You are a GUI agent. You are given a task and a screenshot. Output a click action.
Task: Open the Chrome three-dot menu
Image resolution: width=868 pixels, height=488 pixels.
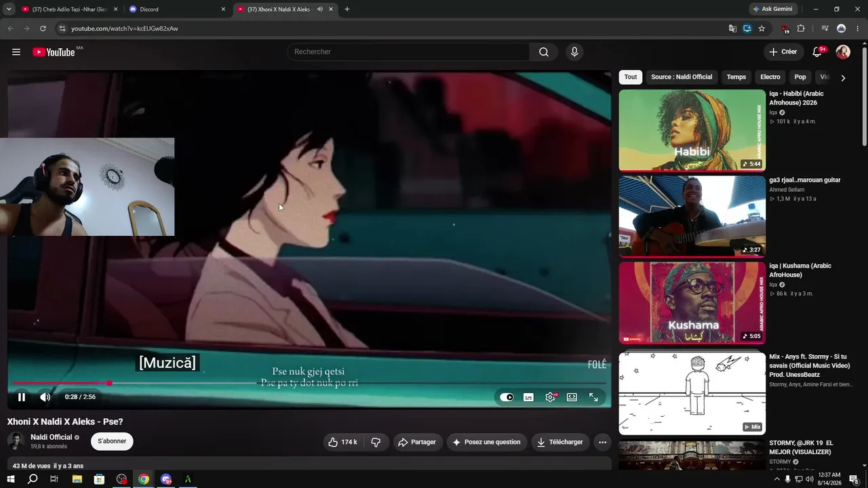[857, 28]
